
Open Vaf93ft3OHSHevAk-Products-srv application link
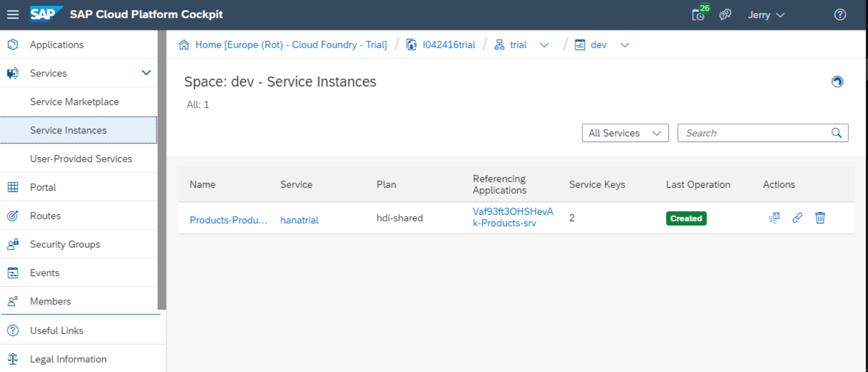pos(513,217)
